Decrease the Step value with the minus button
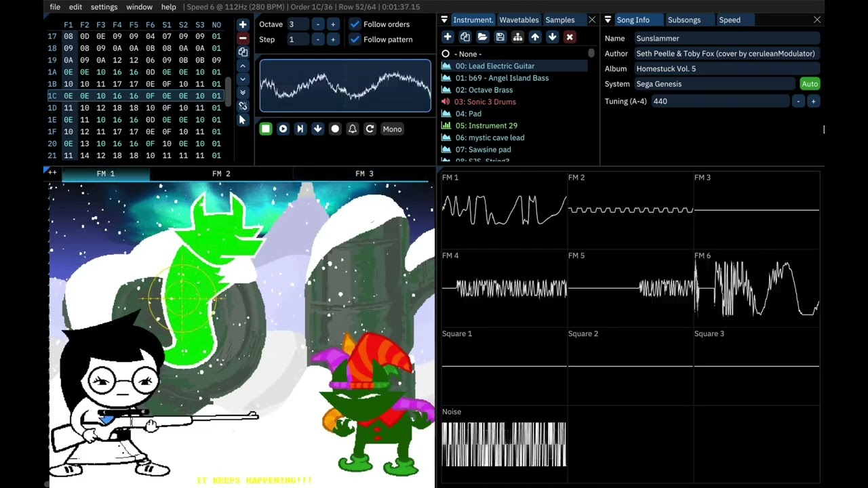The height and width of the screenshot is (488, 868). [317, 39]
